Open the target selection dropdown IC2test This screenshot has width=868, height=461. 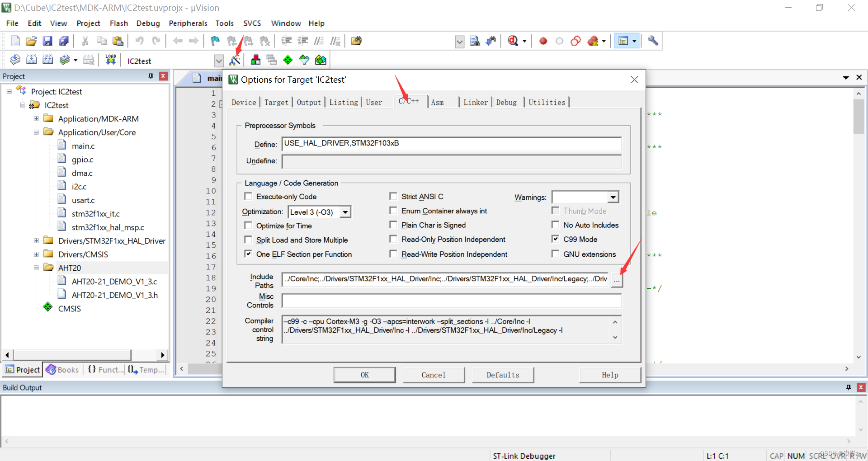[x=219, y=61]
